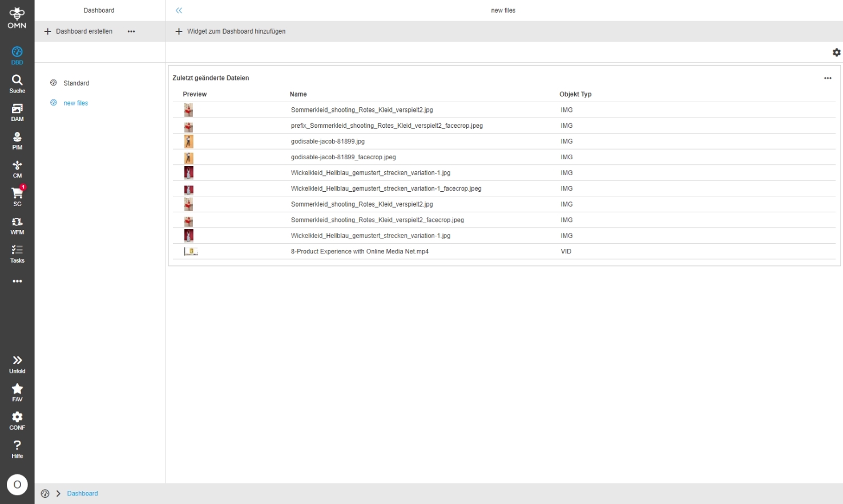Open the user profile avatar O
The height and width of the screenshot is (504, 843).
point(17,485)
